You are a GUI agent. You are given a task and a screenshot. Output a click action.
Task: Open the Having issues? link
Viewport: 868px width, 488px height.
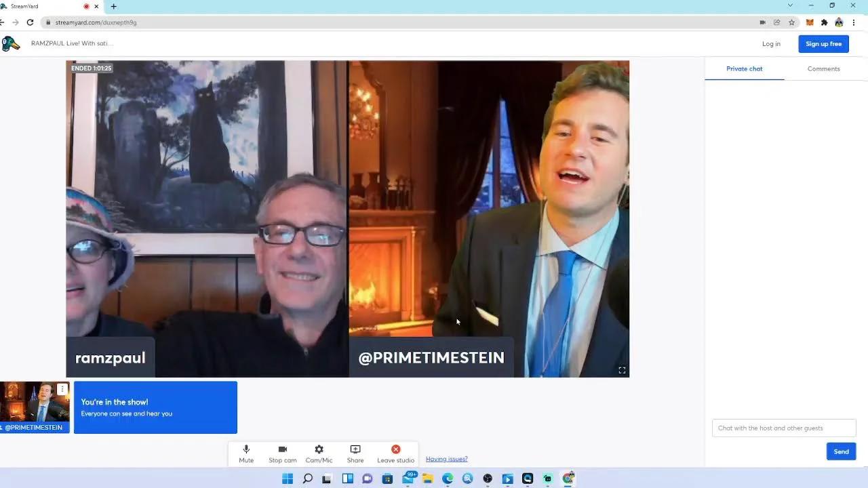[x=446, y=459]
